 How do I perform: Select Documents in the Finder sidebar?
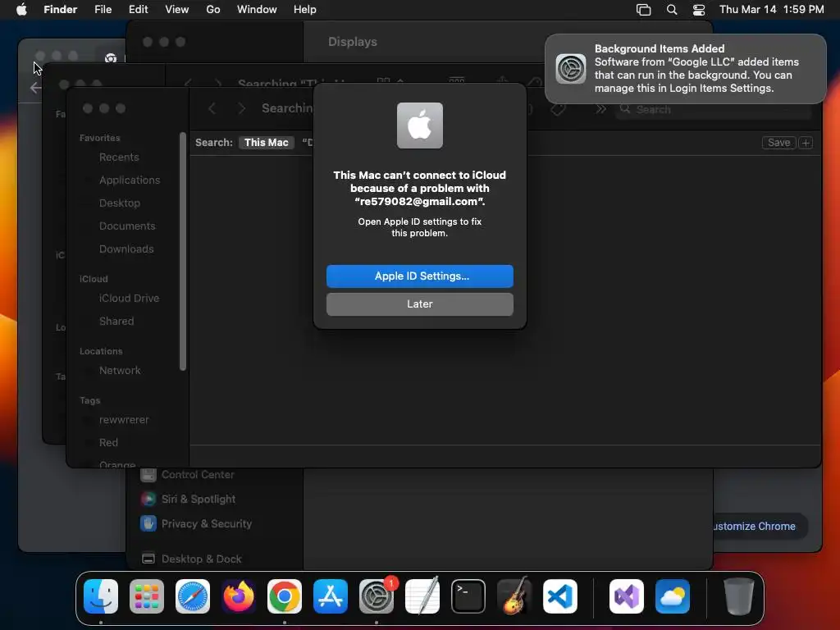(x=127, y=226)
